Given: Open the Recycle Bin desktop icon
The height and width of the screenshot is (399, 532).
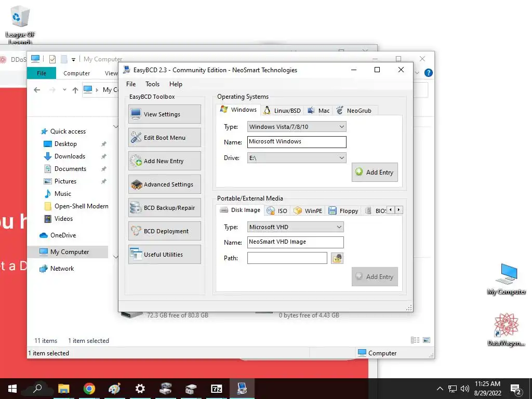Looking at the screenshot, I should (x=20, y=24).
